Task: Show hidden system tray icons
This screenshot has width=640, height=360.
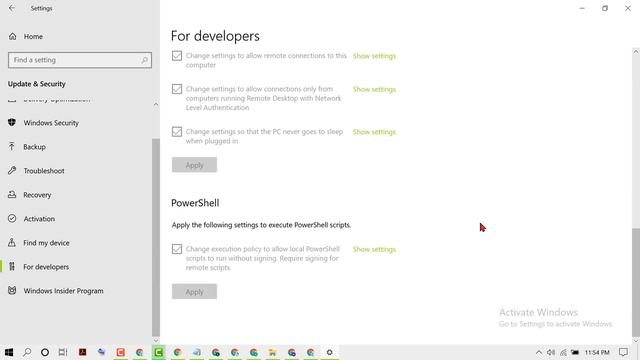Action: [x=539, y=352]
